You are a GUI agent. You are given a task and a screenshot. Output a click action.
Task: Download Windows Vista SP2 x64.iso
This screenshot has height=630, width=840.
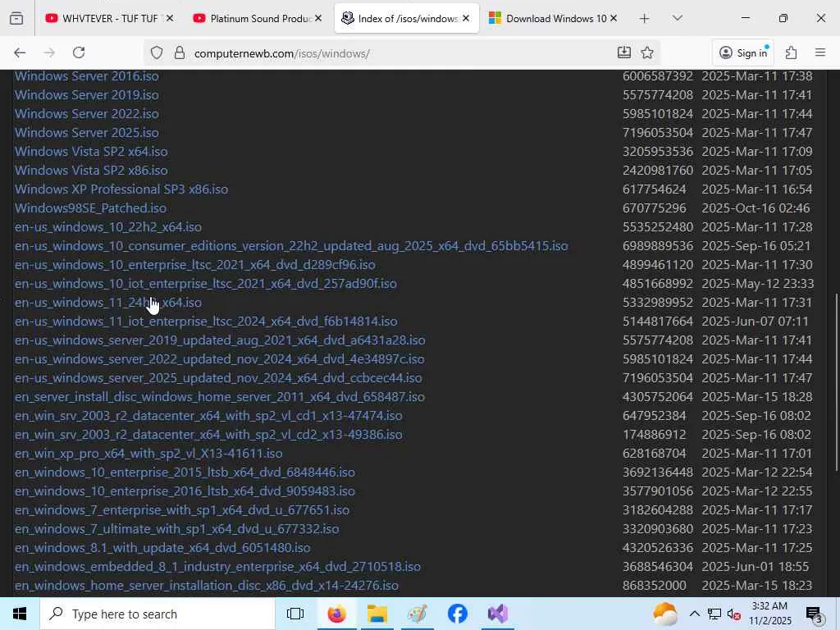[x=91, y=152]
